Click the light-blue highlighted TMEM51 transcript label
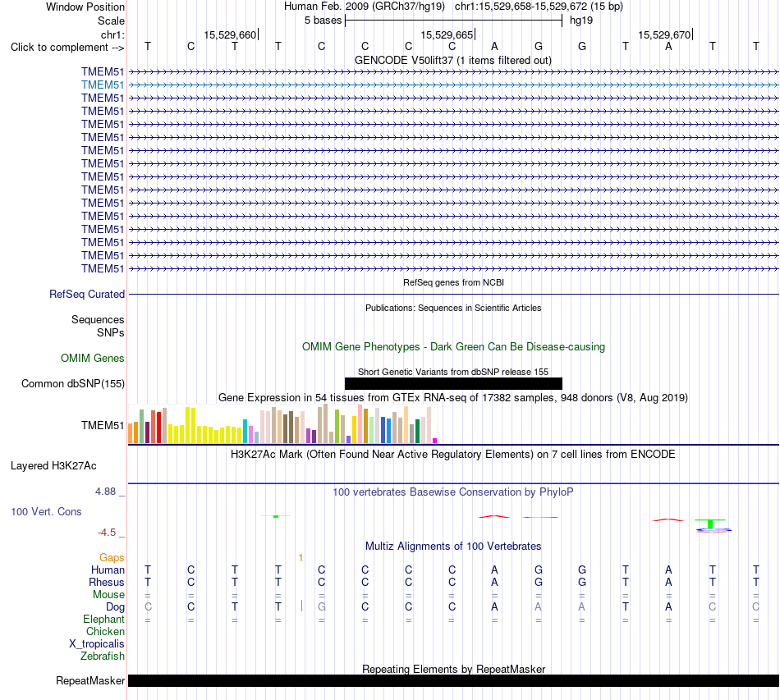This screenshot has width=780, height=700. (x=103, y=85)
